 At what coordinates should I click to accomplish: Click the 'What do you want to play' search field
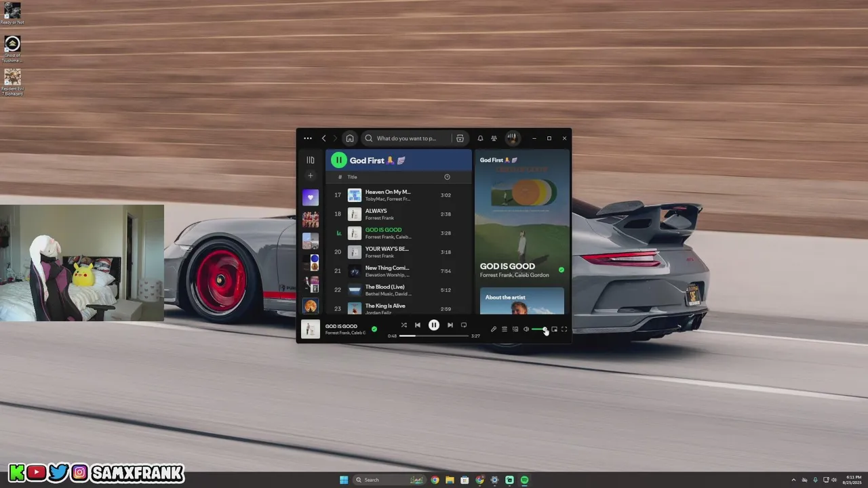coord(407,138)
